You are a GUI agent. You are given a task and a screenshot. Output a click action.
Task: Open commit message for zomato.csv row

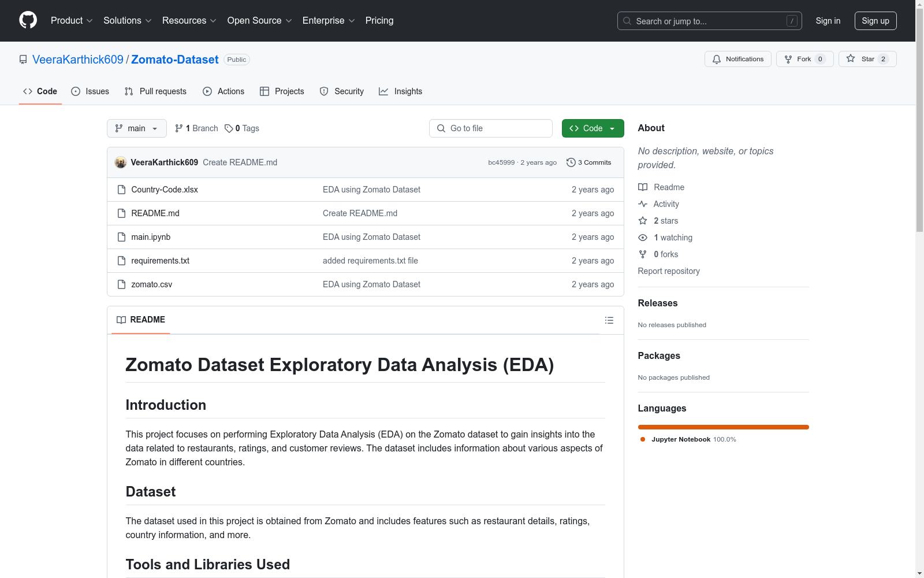pyautogui.click(x=371, y=284)
